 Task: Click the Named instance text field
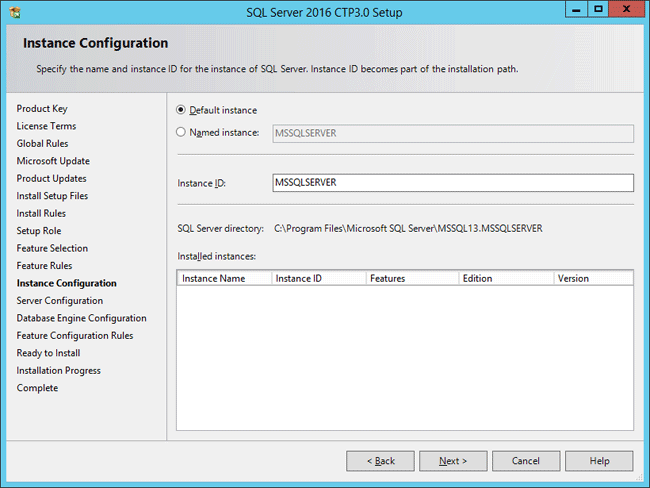coord(452,133)
